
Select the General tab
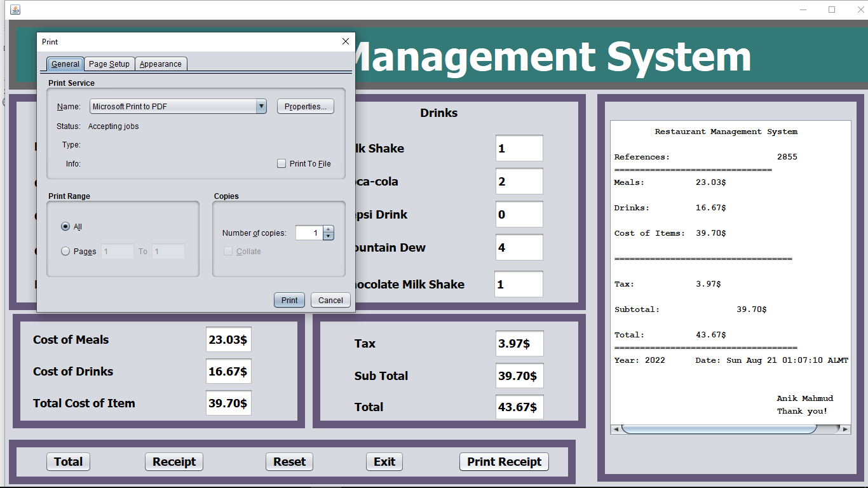point(65,64)
